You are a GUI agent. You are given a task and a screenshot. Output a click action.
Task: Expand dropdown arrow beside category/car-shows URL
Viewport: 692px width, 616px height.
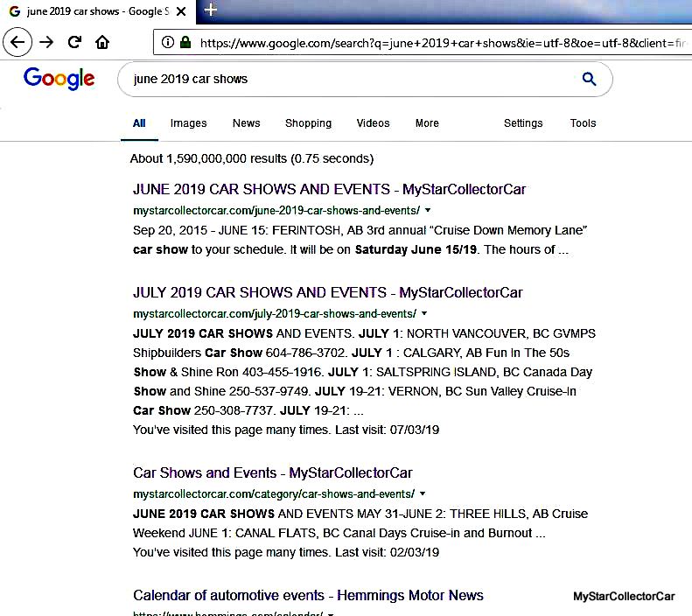click(x=423, y=493)
